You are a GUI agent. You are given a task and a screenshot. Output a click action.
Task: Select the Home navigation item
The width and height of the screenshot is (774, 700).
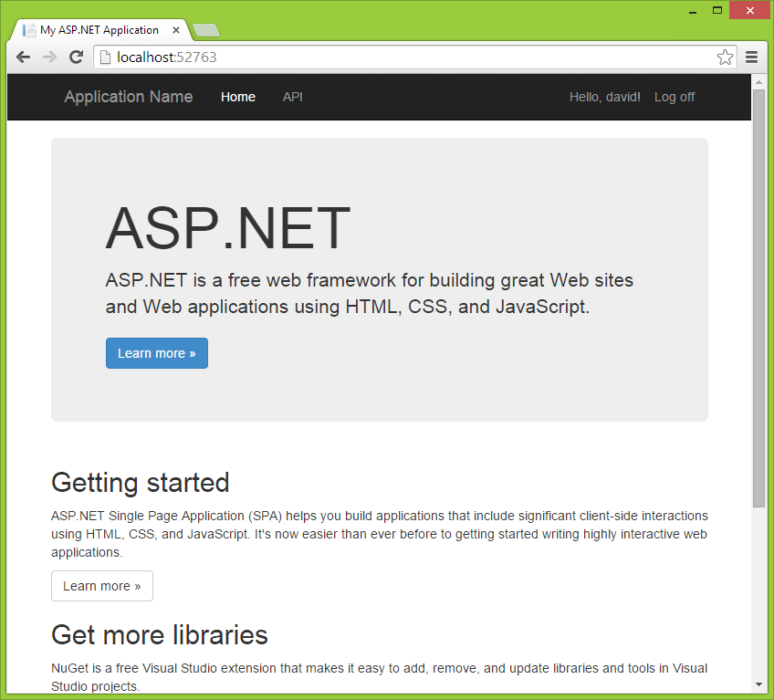238,97
